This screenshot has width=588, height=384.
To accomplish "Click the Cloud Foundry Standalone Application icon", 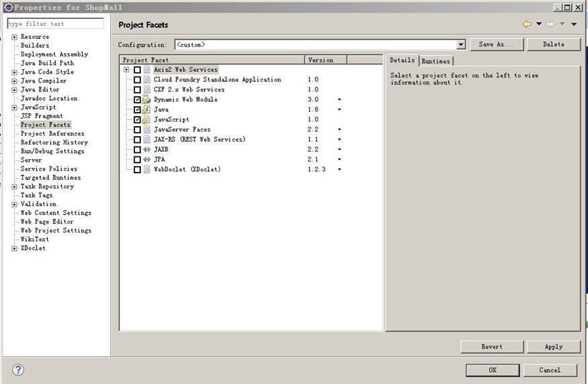I will pyautogui.click(x=147, y=79).
